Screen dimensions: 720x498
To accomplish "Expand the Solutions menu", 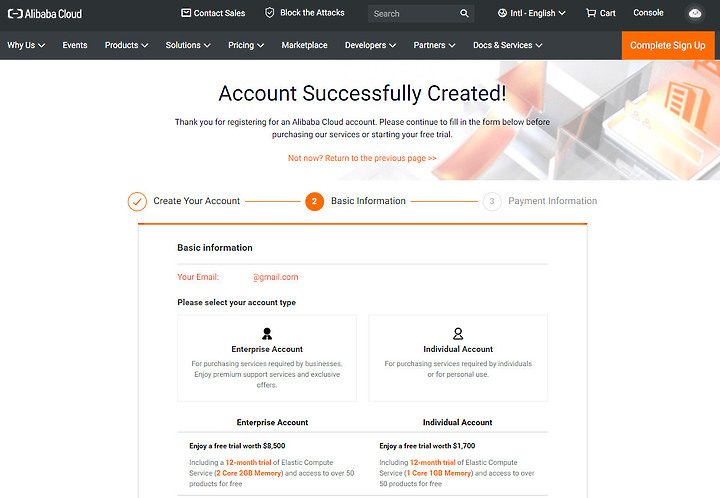I will click(188, 45).
